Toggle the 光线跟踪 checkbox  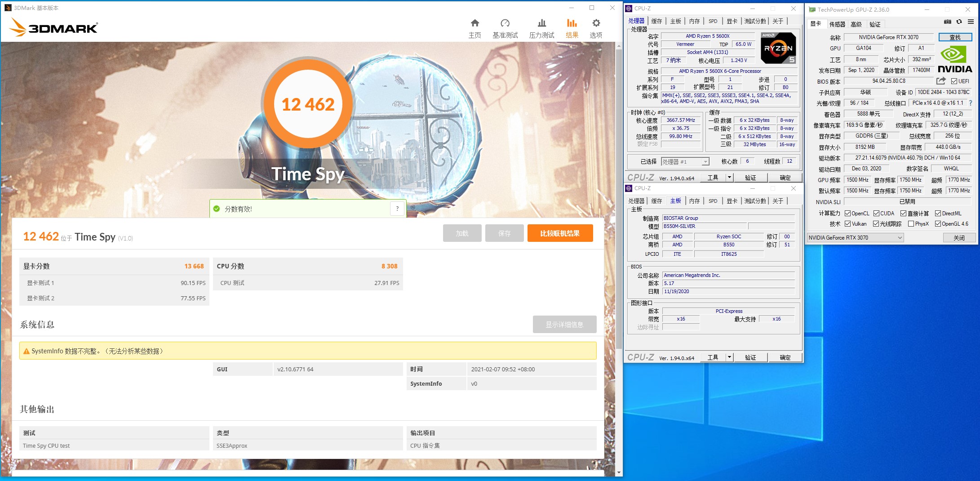pos(876,224)
